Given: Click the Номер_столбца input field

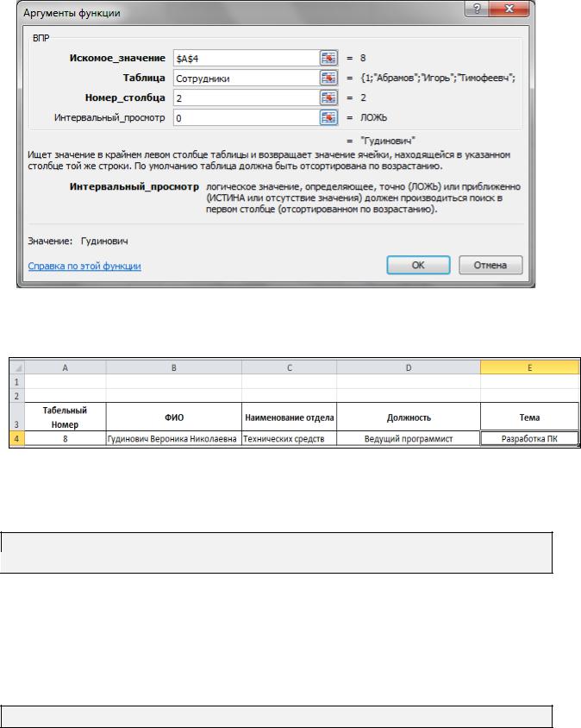Looking at the screenshot, I should point(246,97).
